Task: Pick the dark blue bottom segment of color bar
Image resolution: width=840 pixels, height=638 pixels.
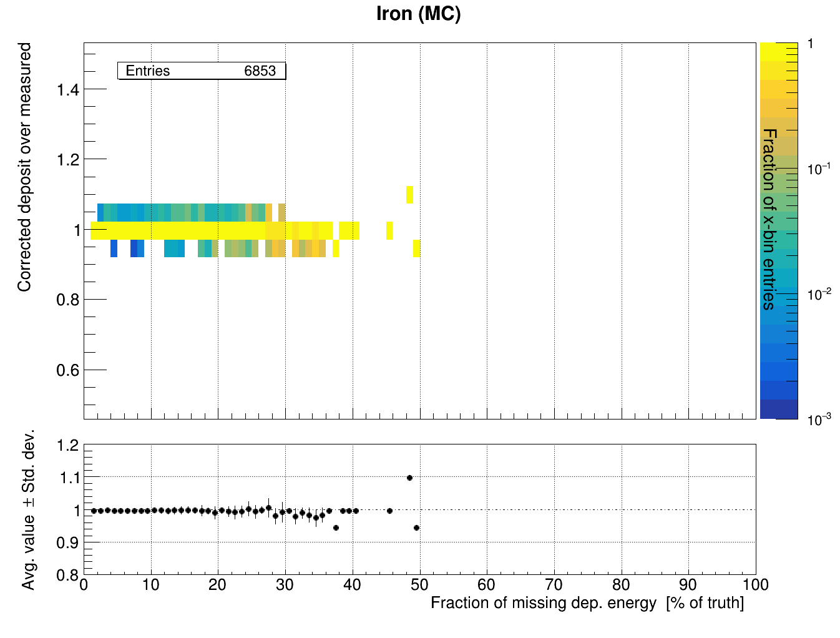Action: [x=779, y=410]
